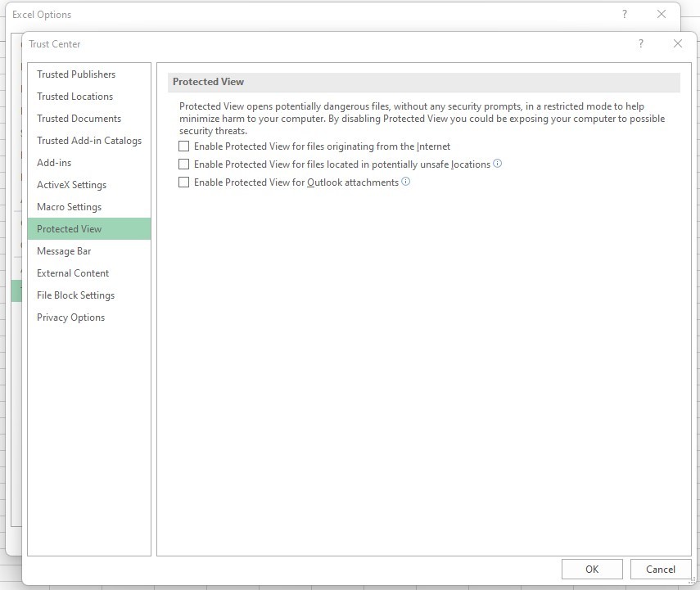700x590 pixels.
Task: Open Macro Settings
Action: click(x=89, y=207)
